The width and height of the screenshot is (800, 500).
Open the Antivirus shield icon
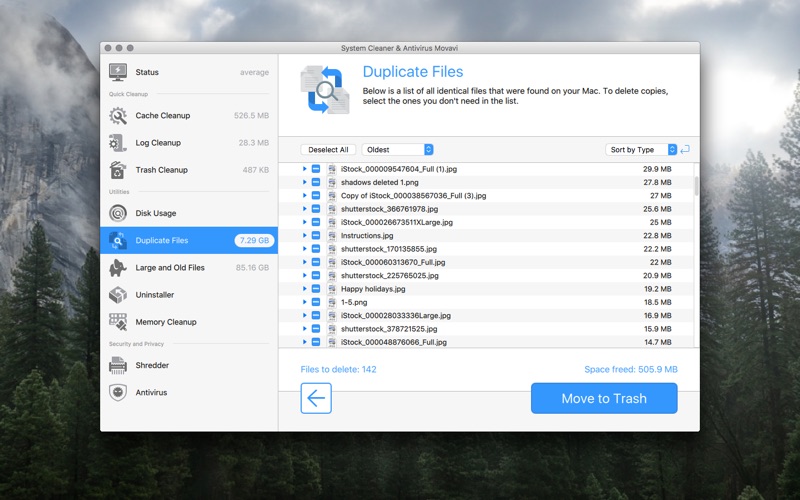coord(118,393)
